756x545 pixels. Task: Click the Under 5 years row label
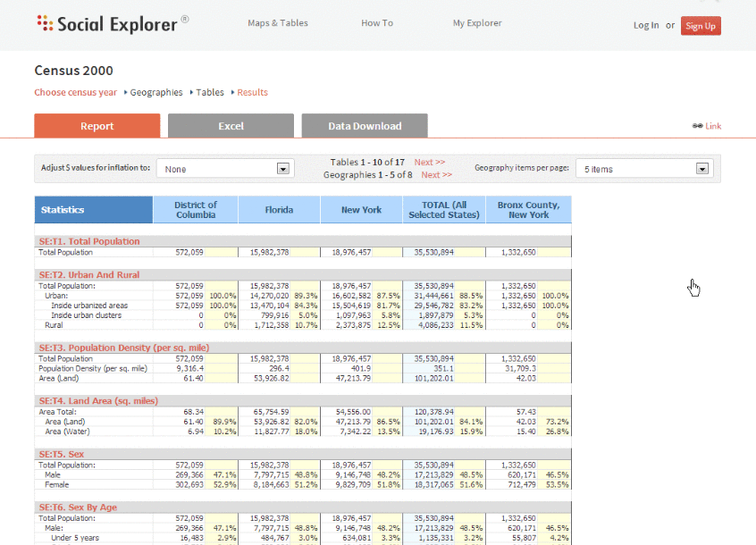[x=75, y=538]
